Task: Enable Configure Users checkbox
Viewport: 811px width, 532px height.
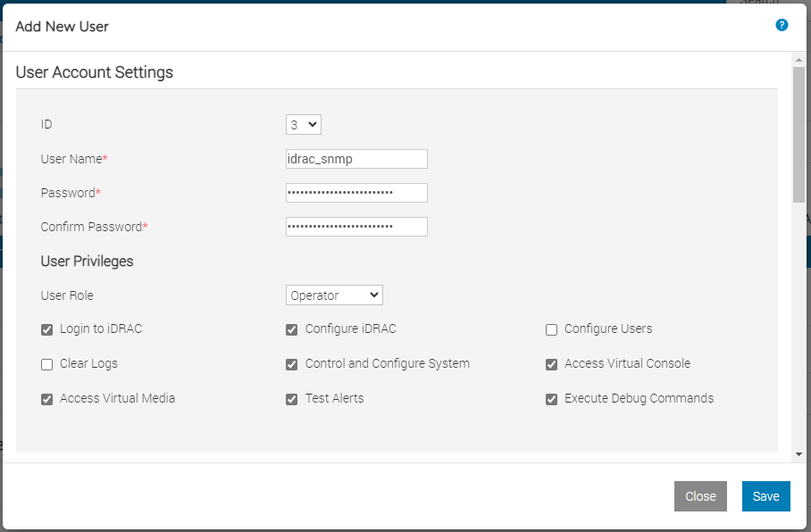Action: pyautogui.click(x=551, y=330)
